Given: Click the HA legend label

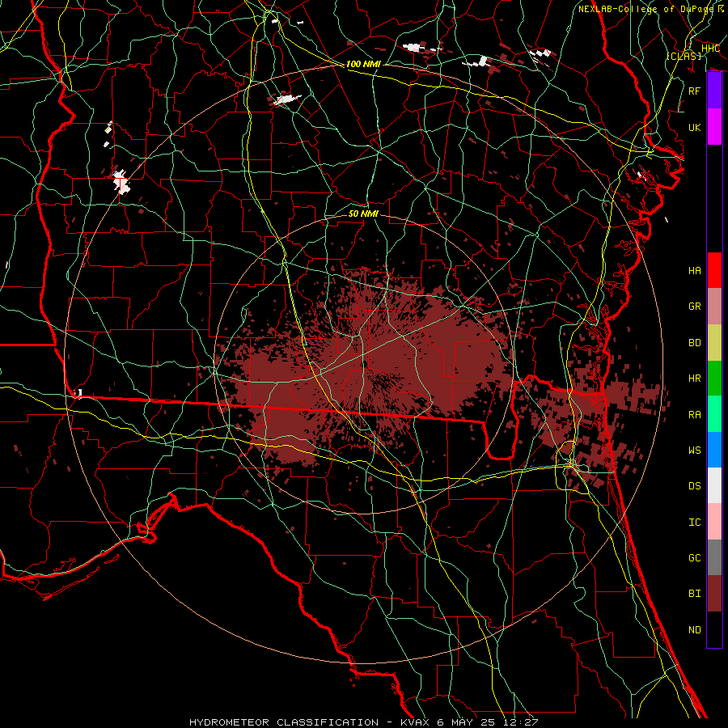Looking at the screenshot, I should 695,270.
